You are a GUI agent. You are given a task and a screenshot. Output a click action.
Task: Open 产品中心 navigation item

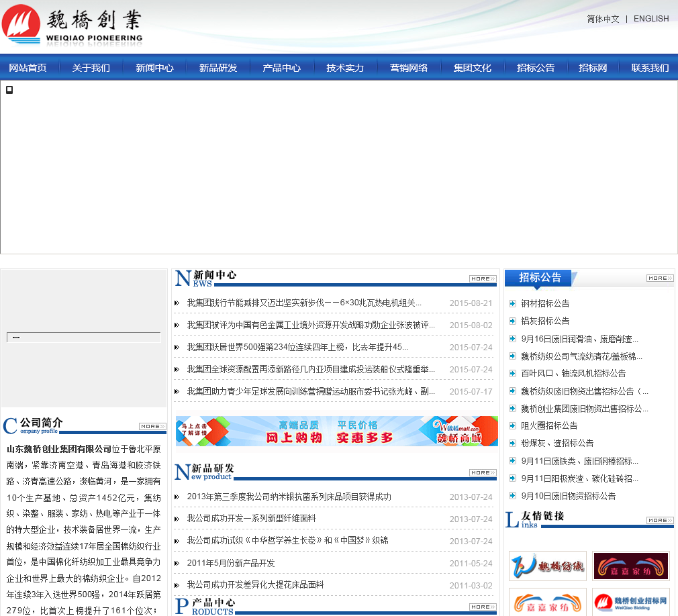[282, 68]
